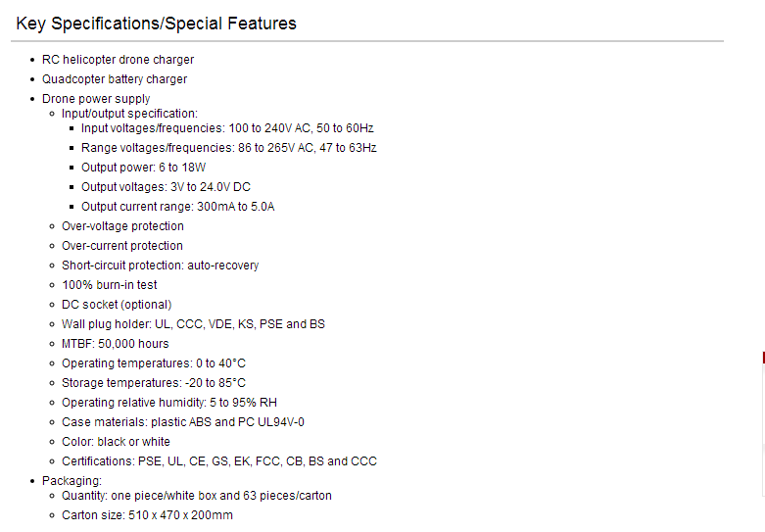Click the Quadcopter battery charger bullet text
The height and width of the screenshot is (532, 765).
(115, 79)
